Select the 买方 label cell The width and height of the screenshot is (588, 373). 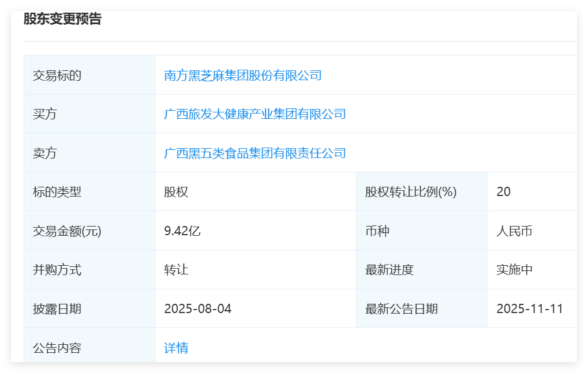click(89, 114)
